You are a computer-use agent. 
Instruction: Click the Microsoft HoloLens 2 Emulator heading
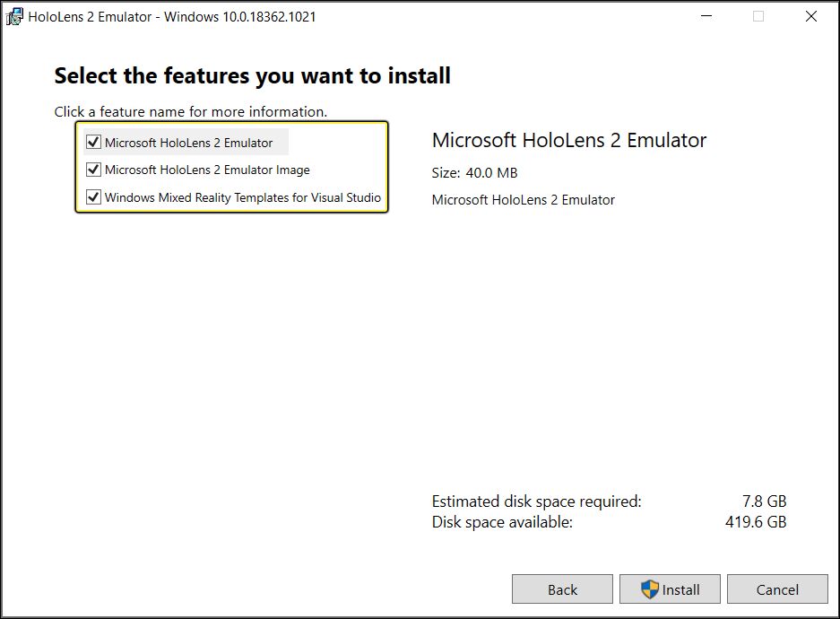point(569,140)
